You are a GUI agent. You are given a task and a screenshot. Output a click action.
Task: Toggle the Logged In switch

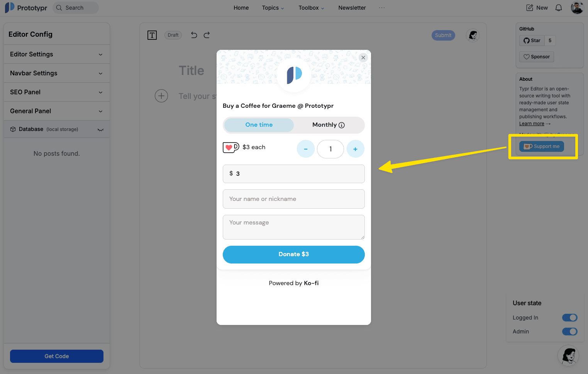coord(570,318)
